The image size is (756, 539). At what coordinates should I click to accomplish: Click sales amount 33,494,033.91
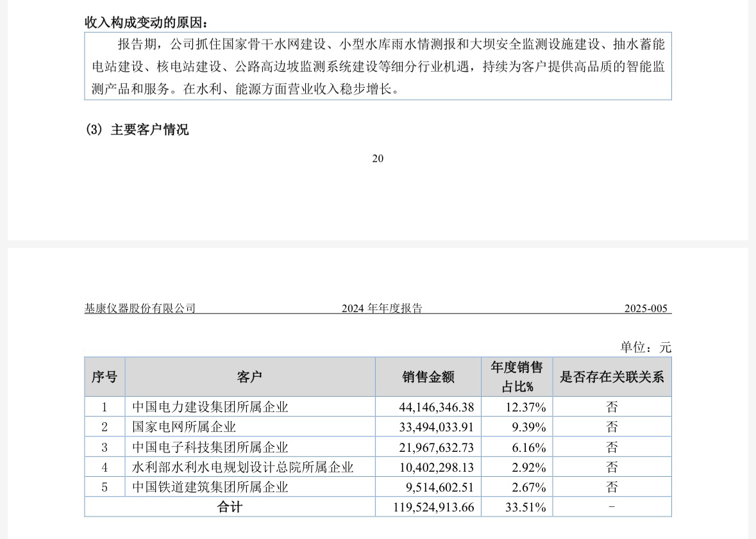tap(436, 427)
